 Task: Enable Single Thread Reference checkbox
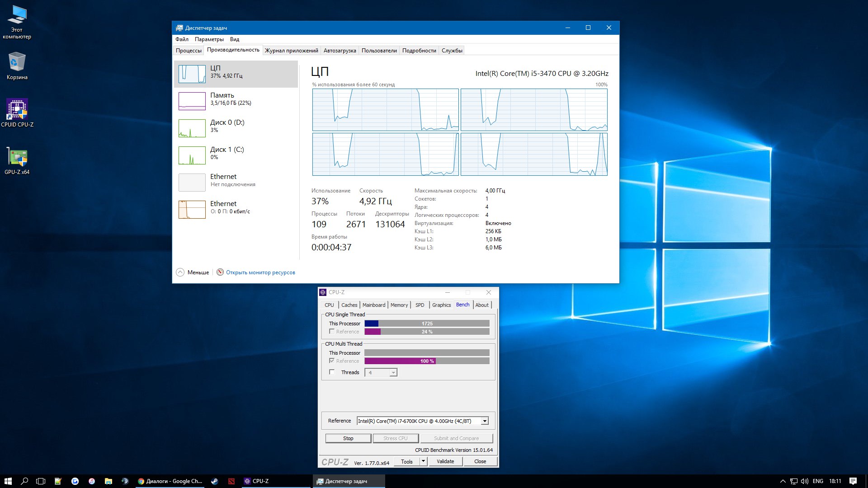[332, 332]
